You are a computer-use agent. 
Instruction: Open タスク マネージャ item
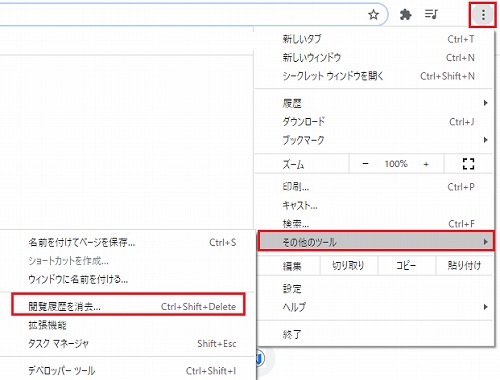coord(127,343)
